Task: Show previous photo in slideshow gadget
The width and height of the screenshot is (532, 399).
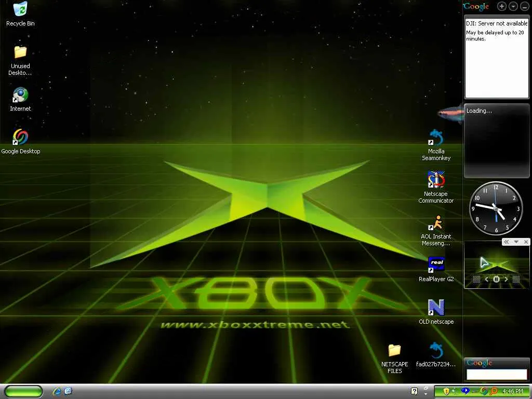Action: tap(486, 279)
